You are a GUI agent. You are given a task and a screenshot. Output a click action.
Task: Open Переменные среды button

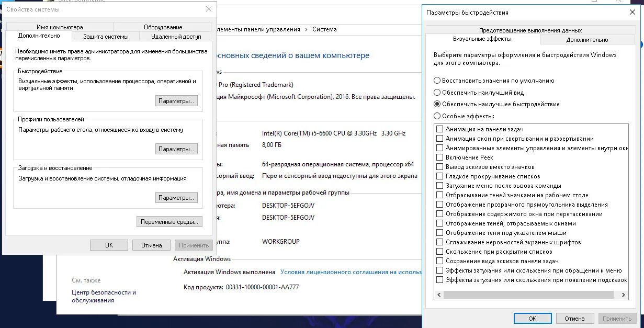click(x=169, y=222)
